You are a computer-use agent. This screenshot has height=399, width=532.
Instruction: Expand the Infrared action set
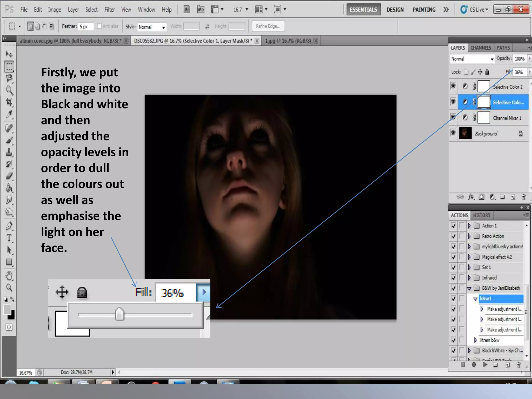pos(469,278)
